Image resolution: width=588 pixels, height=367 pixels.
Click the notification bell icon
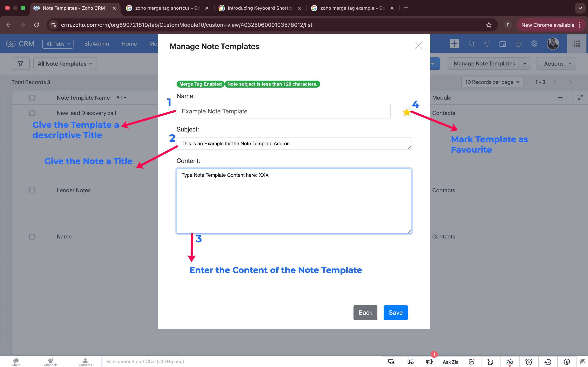(x=487, y=44)
